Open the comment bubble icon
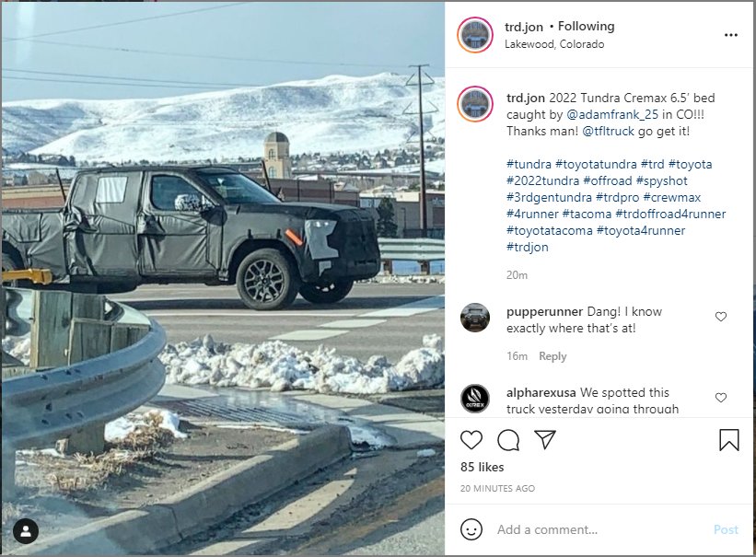The width and height of the screenshot is (756, 557). pos(508,440)
